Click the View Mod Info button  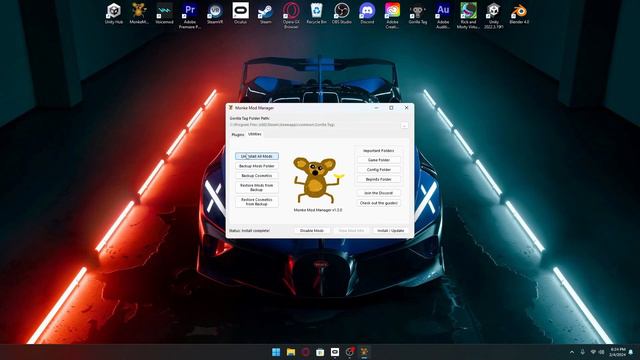point(351,231)
